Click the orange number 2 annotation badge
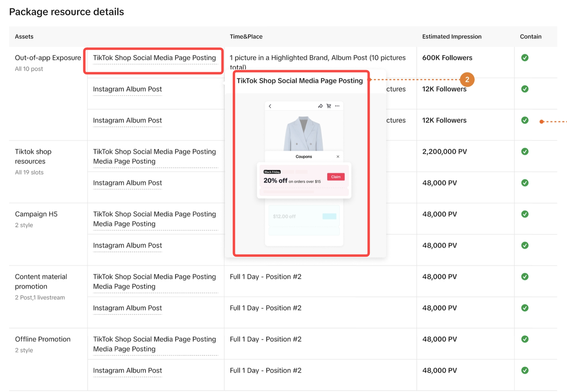The width and height of the screenshot is (567, 392). (x=467, y=80)
